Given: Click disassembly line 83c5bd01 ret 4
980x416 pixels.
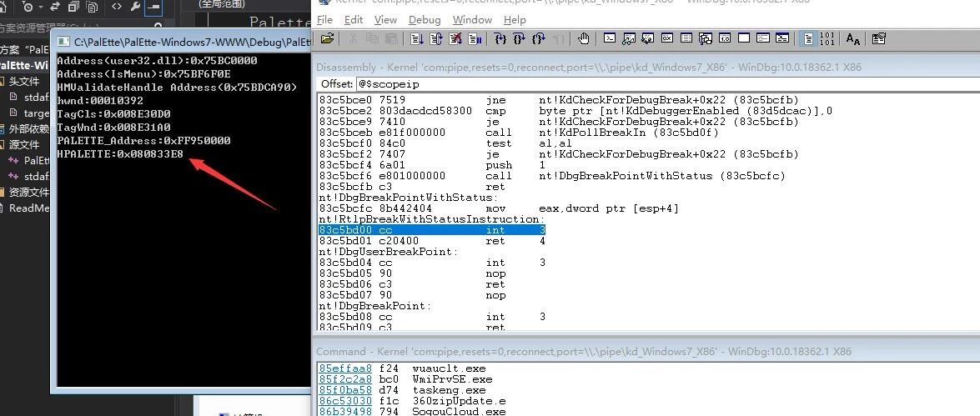Looking at the screenshot, I should [432, 241].
